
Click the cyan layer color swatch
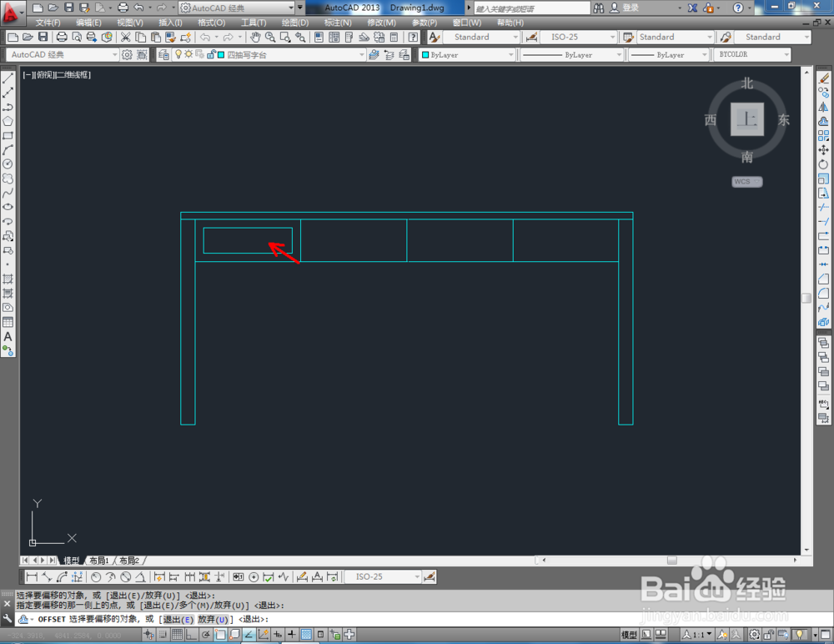(221, 54)
